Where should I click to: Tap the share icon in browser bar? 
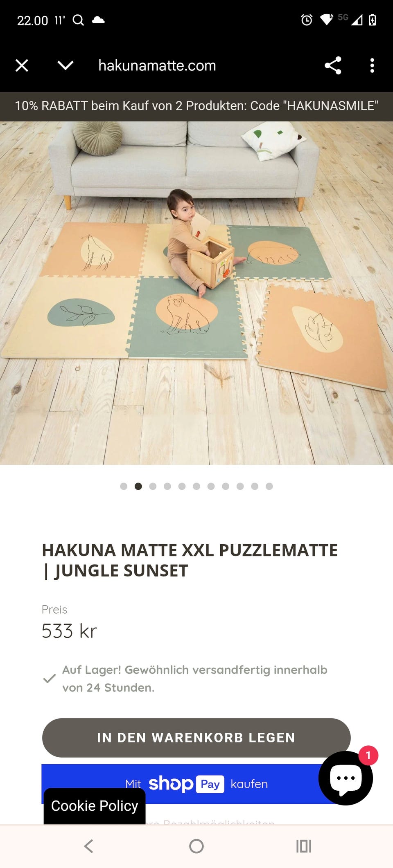[x=333, y=65]
